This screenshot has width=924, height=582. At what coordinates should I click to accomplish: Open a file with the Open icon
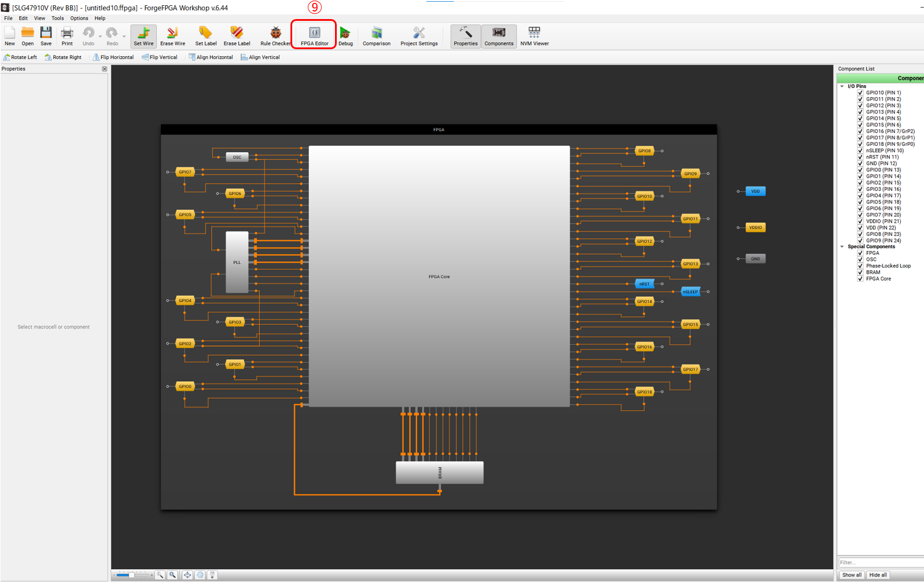coord(27,36)
